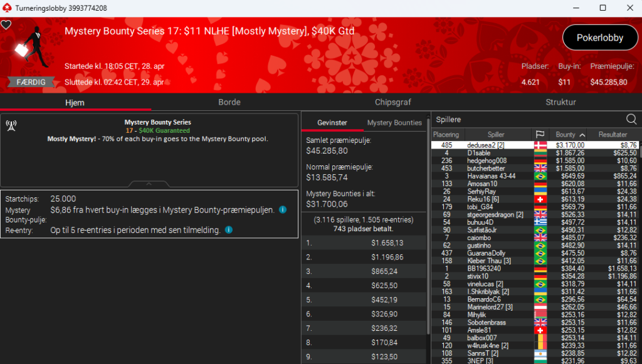Click the flag column header icon
This screenshot has height=364, width=642.
[x=539, y=135]
